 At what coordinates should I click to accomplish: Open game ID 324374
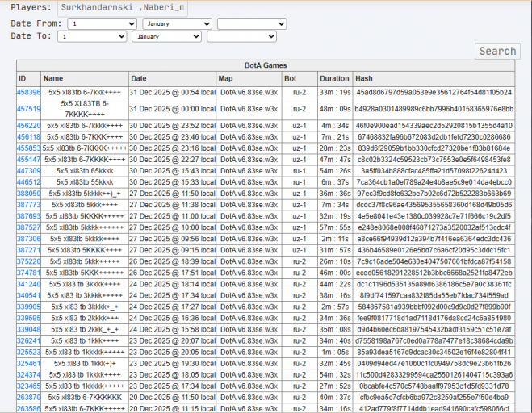28,374
